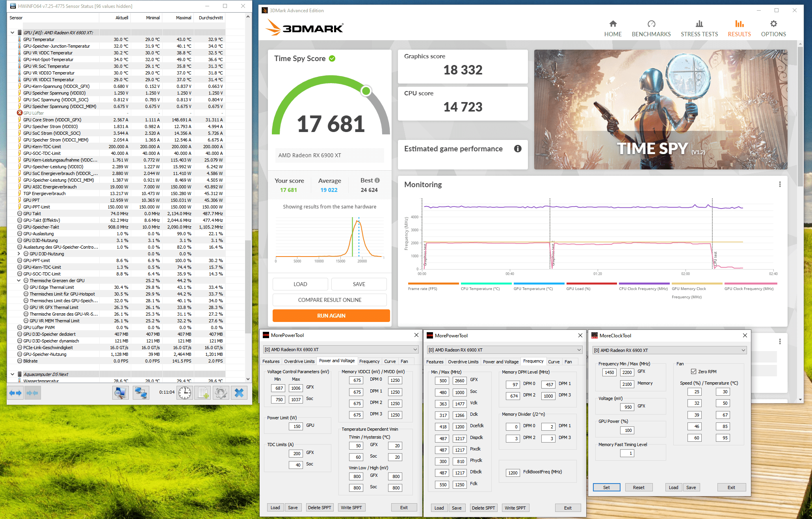Click chip icon beside GPU [#0] header
Screen dimensions: 812x519
coord(19,33)
